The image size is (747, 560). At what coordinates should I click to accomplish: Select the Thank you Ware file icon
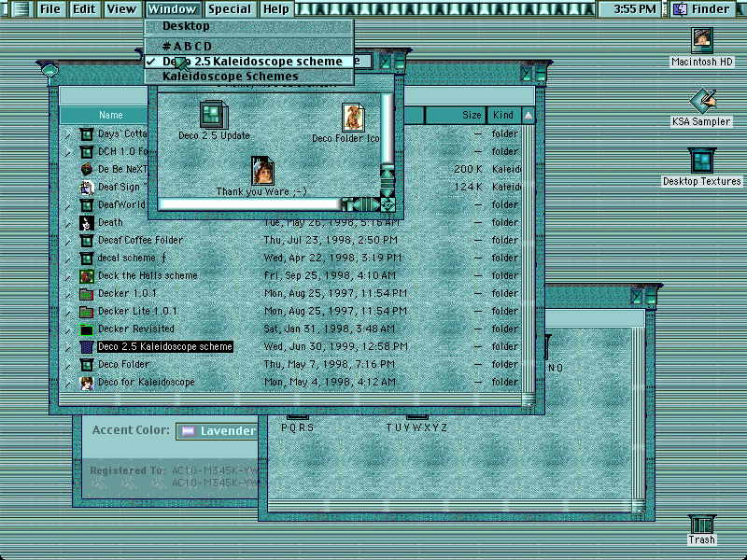[262, 171]
